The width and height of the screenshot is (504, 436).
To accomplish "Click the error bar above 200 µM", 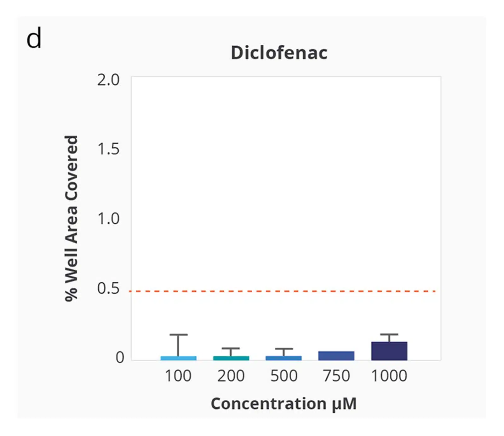I will [x=231, y=352].
